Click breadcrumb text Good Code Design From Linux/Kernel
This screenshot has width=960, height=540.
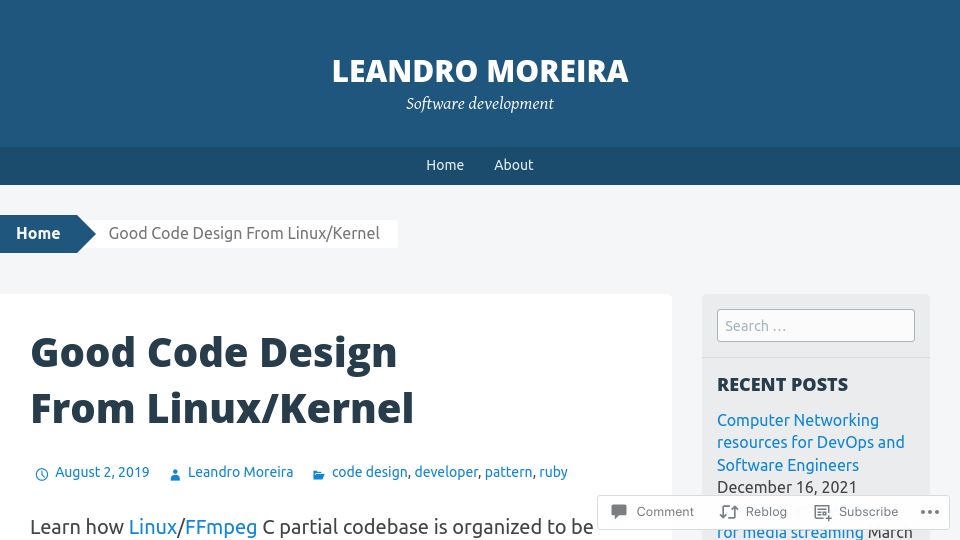tap(244, 233)
